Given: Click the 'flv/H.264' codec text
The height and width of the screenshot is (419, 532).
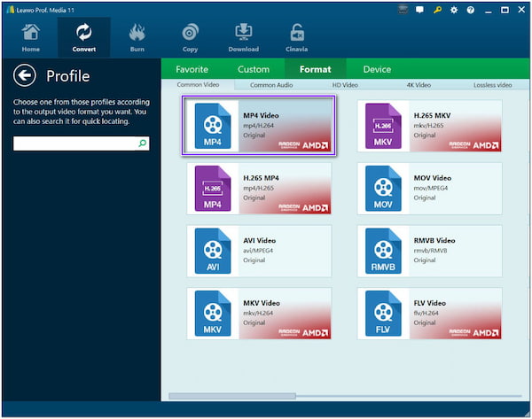Looking at the screenshot, I should click(x=426, y=313).
